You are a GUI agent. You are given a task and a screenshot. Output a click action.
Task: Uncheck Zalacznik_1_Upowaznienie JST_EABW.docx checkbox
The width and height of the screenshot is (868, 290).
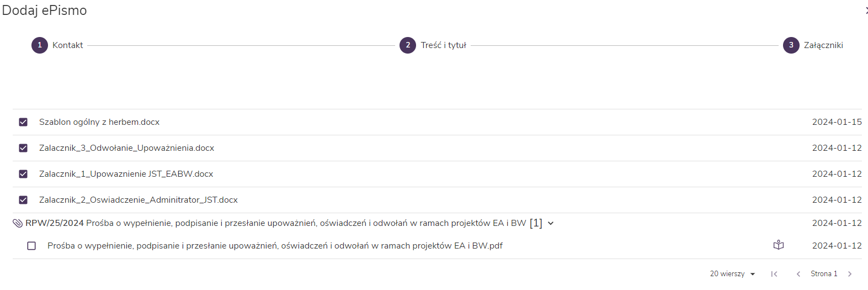23,174
